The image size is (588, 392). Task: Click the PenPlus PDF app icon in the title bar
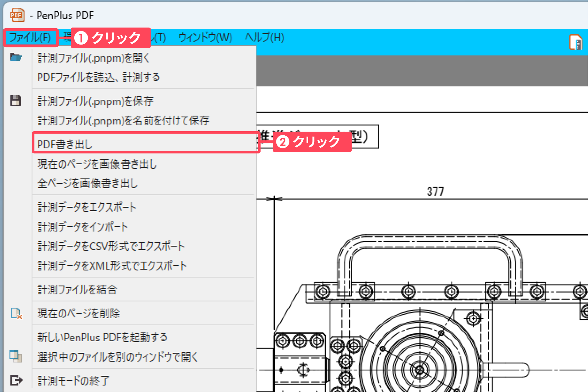[x=17, y=15]
